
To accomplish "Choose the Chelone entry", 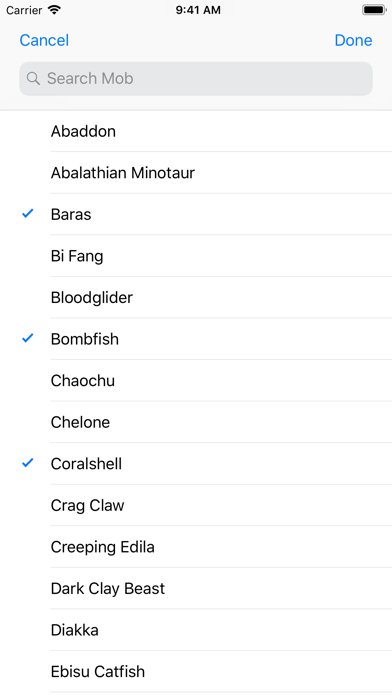I will [196, 422].
